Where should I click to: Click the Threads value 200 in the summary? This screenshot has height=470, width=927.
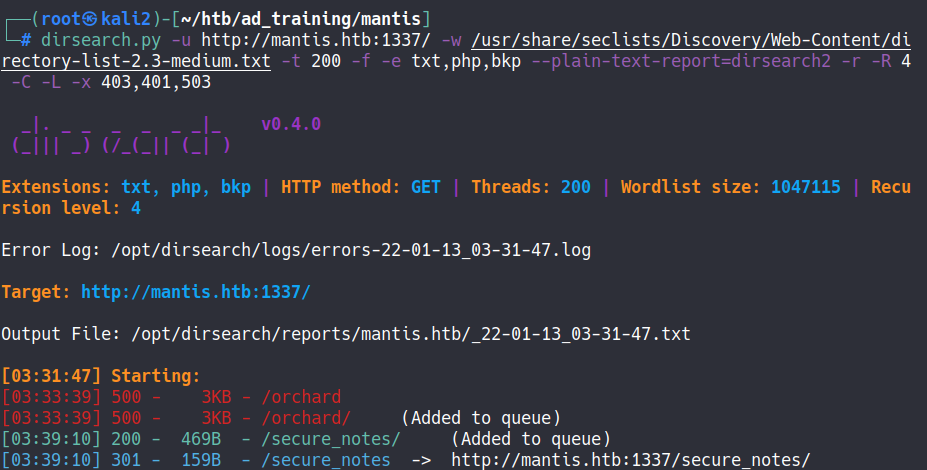coord(574,188)
